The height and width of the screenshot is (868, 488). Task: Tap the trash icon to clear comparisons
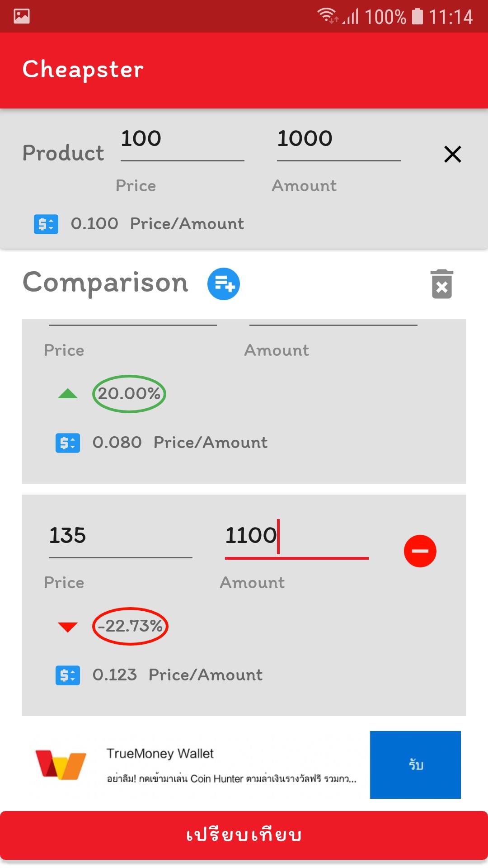441,284
